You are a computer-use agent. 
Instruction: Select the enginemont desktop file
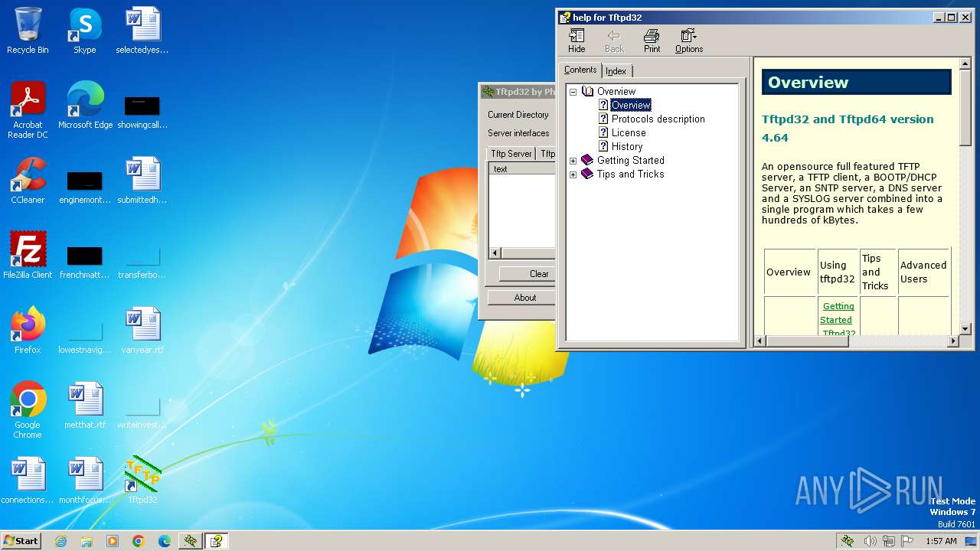click(85, 186)
